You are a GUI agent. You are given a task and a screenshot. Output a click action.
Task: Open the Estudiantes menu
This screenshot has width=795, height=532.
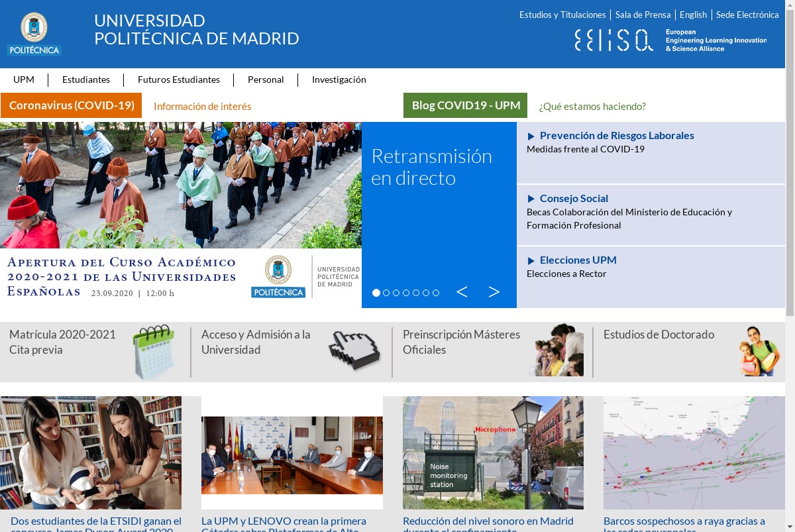(x=86, y=80)
